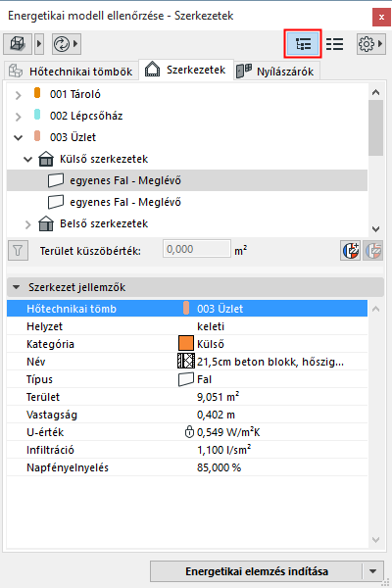This screenshot has width=392, height=588.
Task: Click the 003 Üzlet value color marker
Action: [186, 308]
